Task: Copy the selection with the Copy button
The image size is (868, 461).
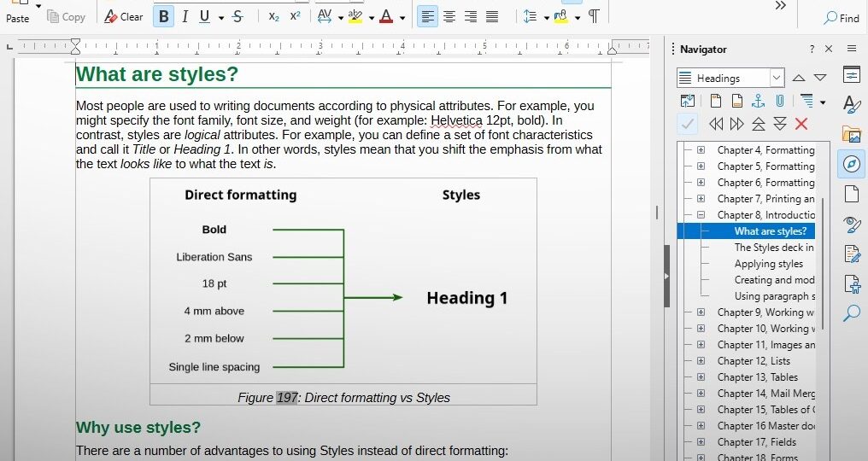Action: 66,17
